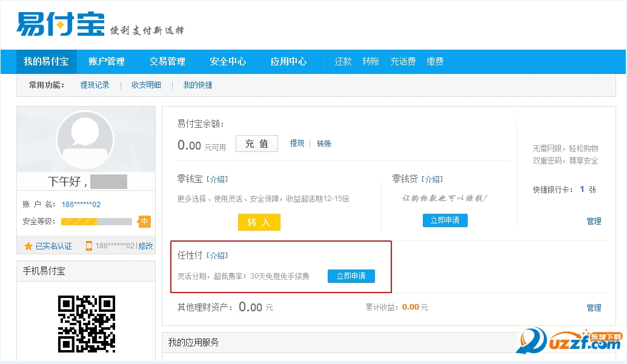Image resolution: width=627 pixels, height=364 pixels.
Task: Go to 交易管理 tab
Action: point(167,62)
